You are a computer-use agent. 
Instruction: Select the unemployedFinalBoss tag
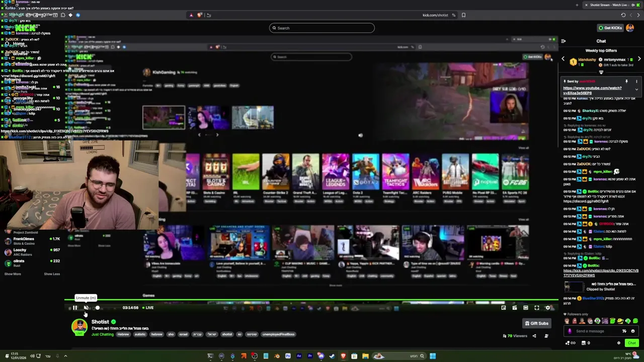coord(278,334)
